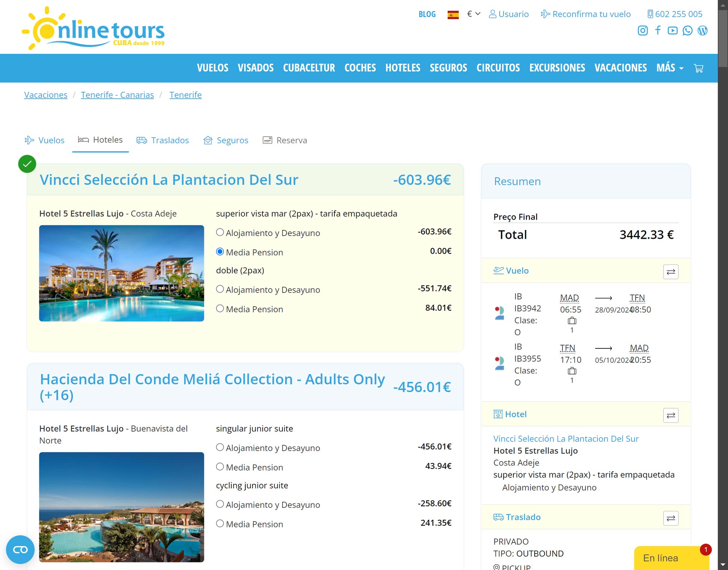This screenshot has width=728, height=570.
Task: Open VISADOS in the main navigation
Action: (x=256, y=68)
